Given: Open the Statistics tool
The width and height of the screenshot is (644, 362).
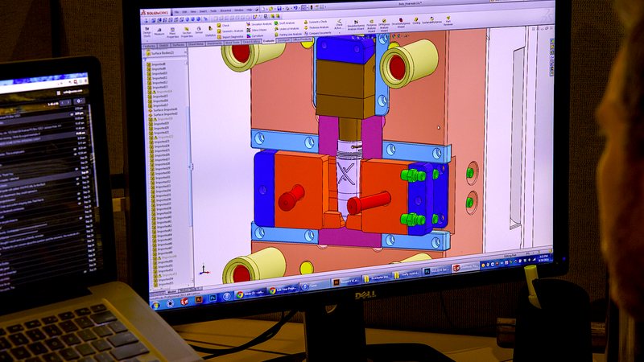Looking at the screenshot, I should pyautogui.click(x=211, y=31).
